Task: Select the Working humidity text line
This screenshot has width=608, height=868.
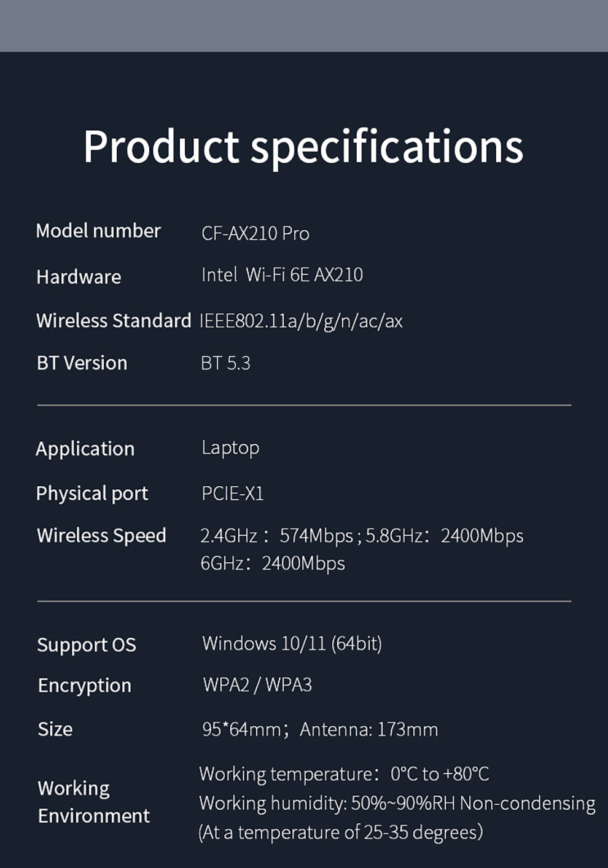Action: click(x=397, y=803)
